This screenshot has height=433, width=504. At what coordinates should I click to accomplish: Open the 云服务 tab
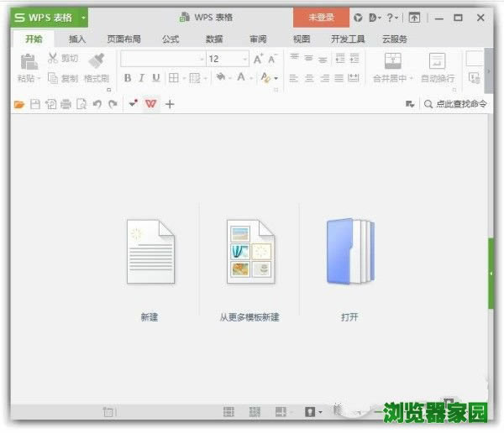(395, 39)
